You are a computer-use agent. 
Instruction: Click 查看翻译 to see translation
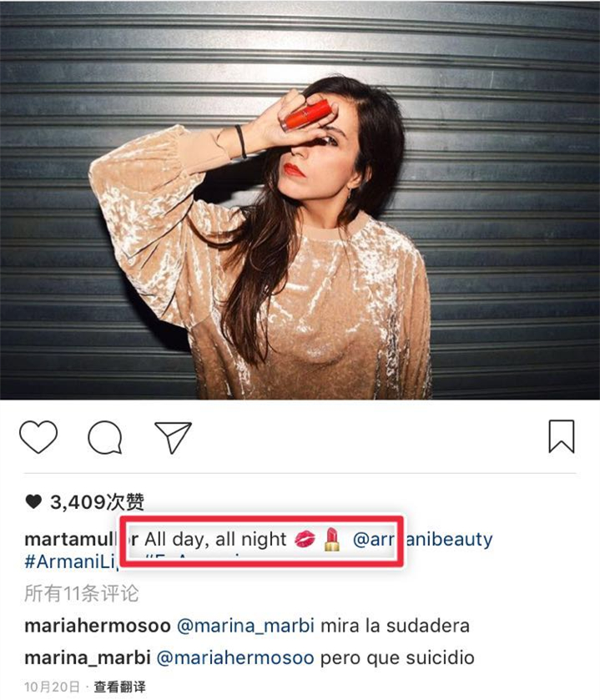click(x=119, y=687)
